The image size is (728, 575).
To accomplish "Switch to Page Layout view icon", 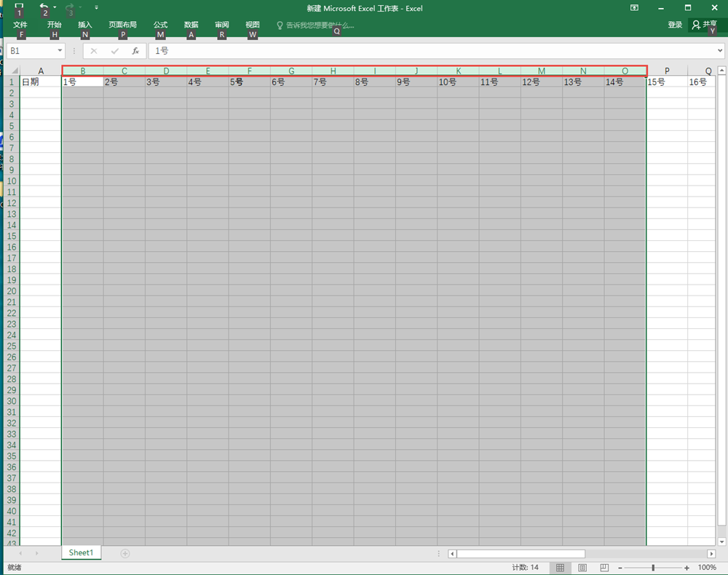I will pos(582,568).
